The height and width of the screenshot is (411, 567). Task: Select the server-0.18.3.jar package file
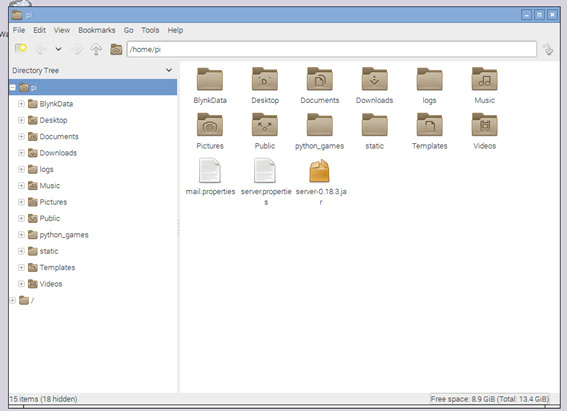pyautogui.click(x=320, y=171)
